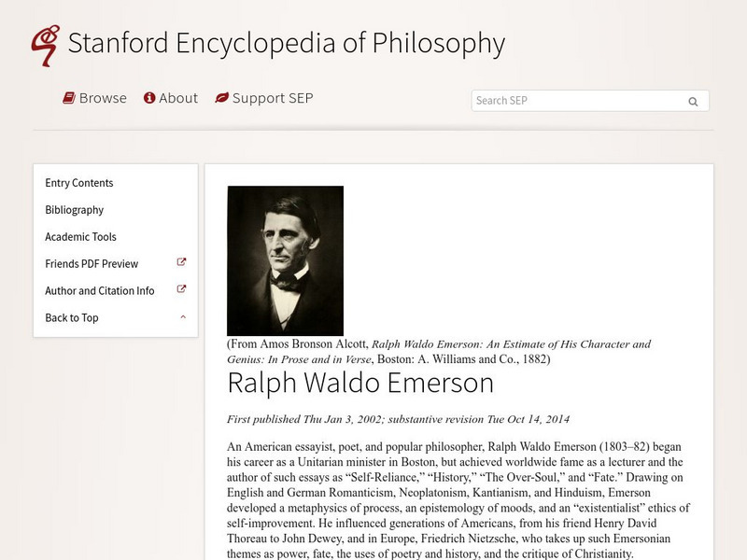Click the book icon beside Browse
The image size is (747, 560).
(x=69, y=98)
